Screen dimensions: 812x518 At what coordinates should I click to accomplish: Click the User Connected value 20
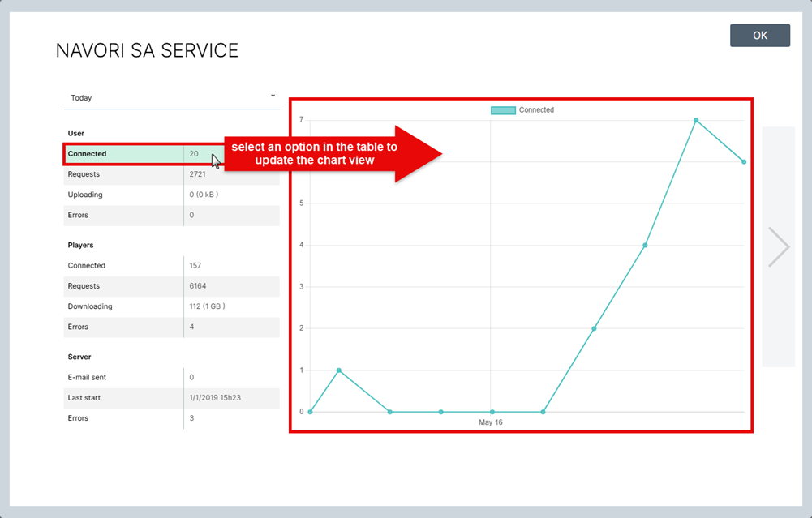click(x=194, y=154)
